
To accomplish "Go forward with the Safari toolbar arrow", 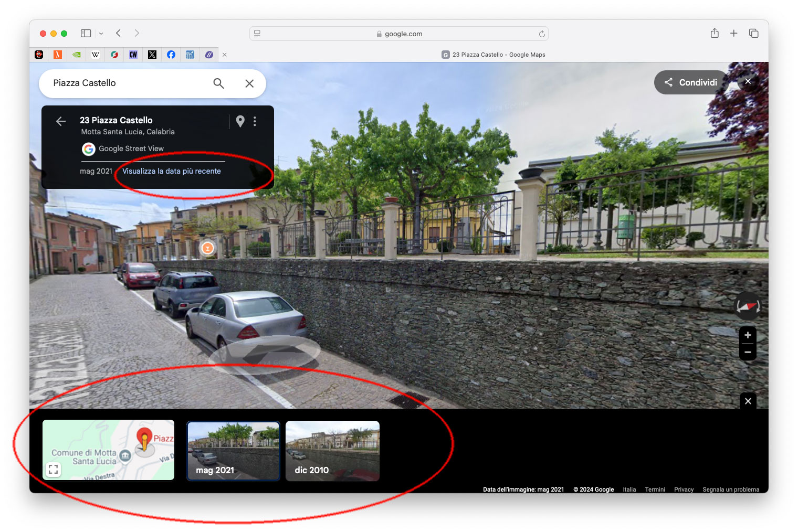I will pos(137,33).
